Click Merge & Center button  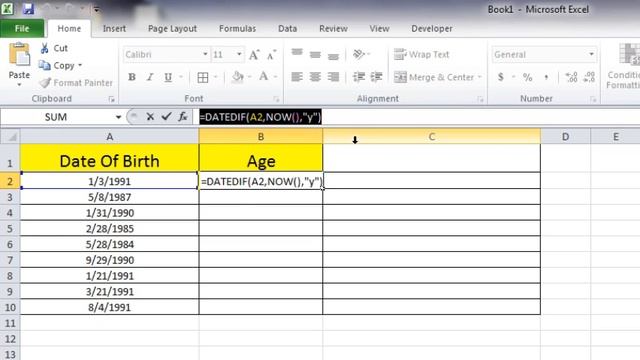[x=434, y=77]
